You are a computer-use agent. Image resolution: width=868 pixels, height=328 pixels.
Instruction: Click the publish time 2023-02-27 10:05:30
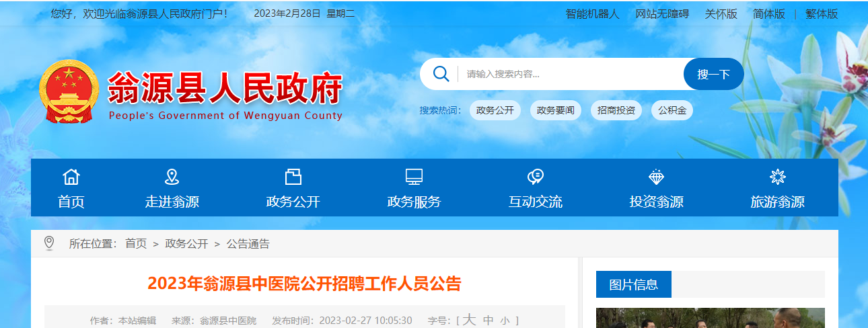pos(365,321)
